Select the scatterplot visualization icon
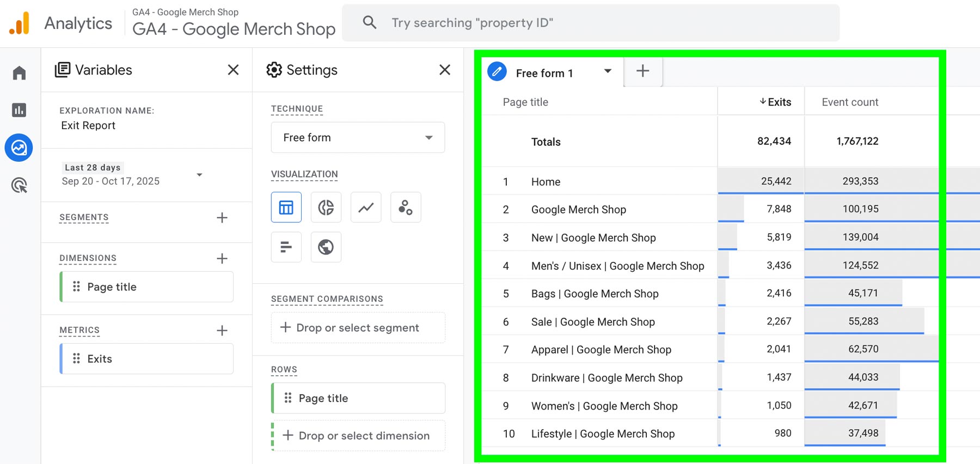The image size is (980, 464). coord(406,207)
